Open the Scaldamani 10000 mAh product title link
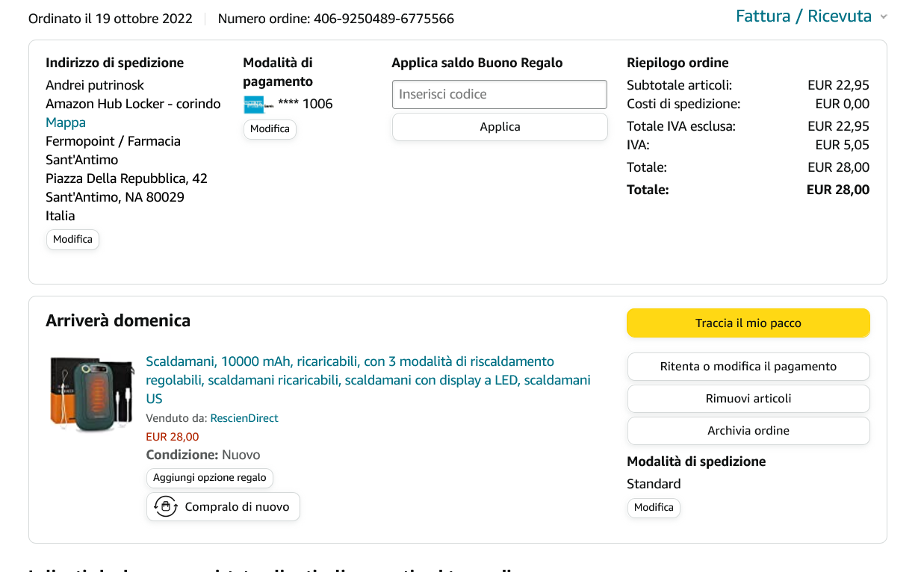Image resolution: width=924 pixels, height=572 pixels. point(368,380)
